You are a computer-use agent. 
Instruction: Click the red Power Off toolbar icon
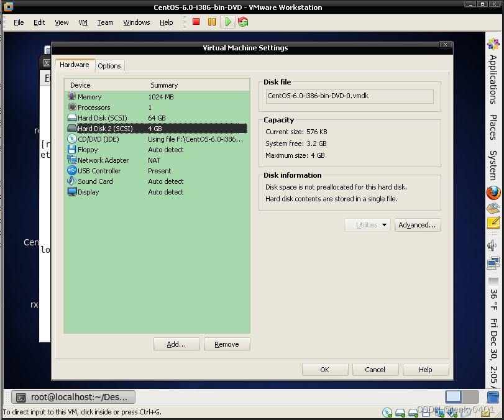pyautogui.click(x=196, y=22)
